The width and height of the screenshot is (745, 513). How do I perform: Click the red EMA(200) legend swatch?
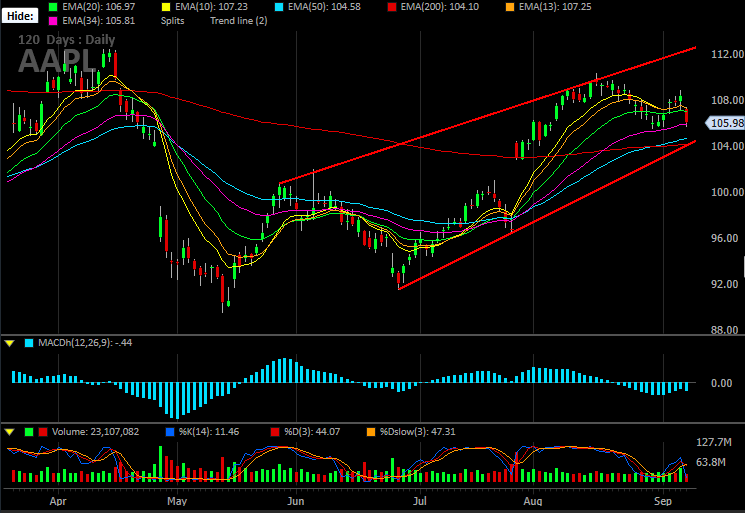pos(392,7)
